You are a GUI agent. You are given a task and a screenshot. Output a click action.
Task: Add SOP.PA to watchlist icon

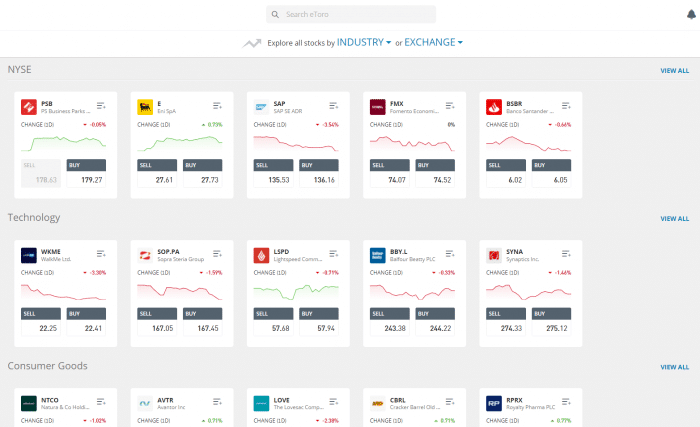point(217,254)
